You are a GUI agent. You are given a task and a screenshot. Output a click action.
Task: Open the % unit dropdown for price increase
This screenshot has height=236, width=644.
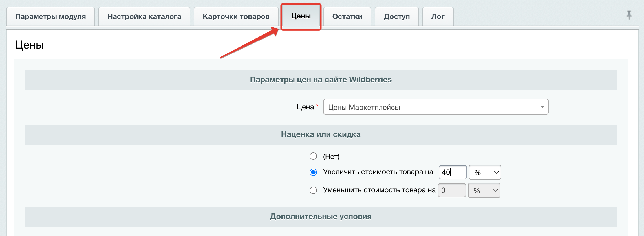(485, 172)
